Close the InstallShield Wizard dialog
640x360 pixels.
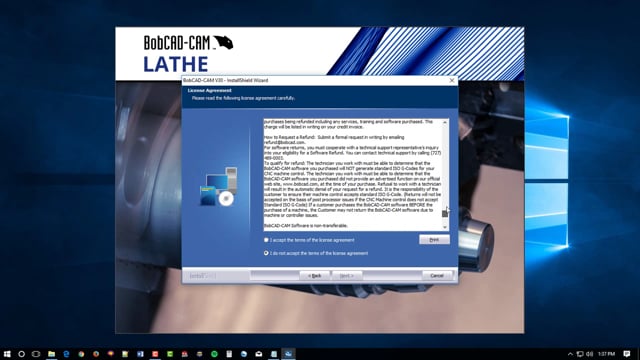tap(452, 80)
